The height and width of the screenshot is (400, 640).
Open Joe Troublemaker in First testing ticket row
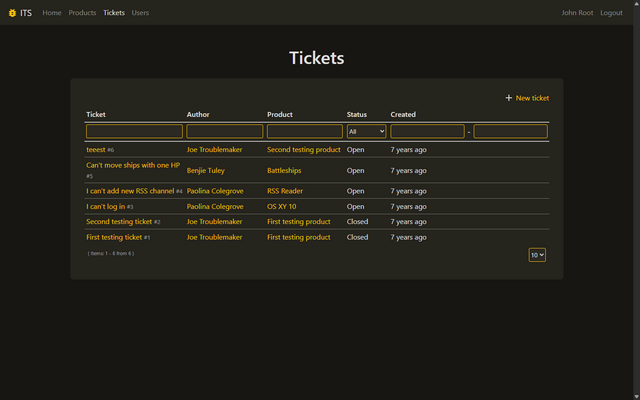click(x=214, y=237)
